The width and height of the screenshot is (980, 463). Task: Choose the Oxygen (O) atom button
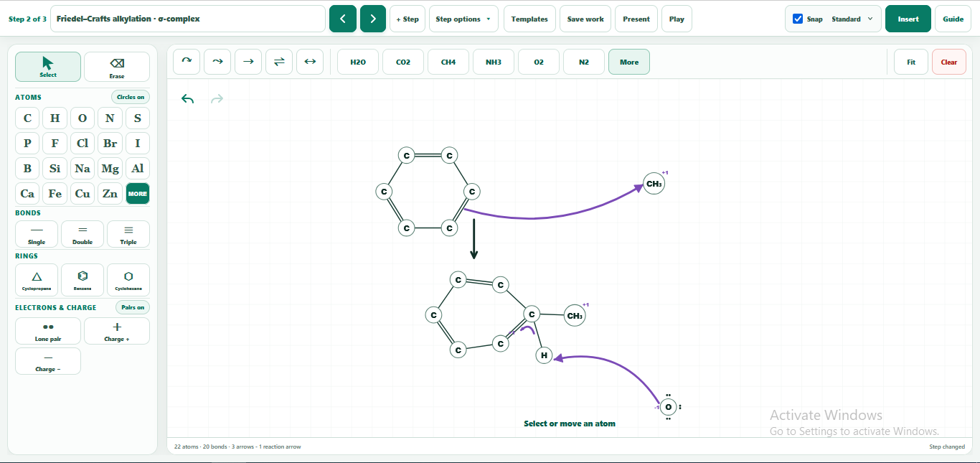pyautogui.click(x=83, y=118)
